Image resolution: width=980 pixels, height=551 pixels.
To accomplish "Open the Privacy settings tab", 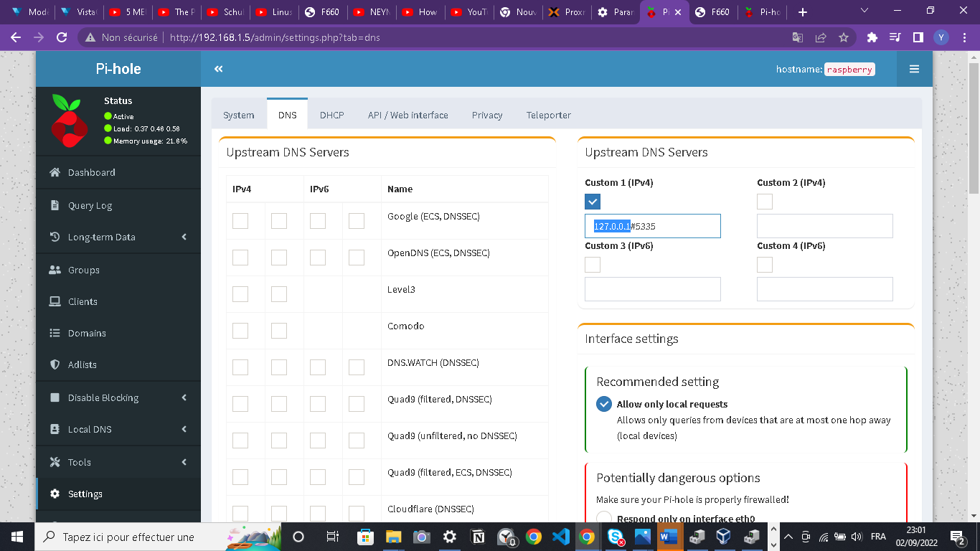I will click(x=487, y=115).
